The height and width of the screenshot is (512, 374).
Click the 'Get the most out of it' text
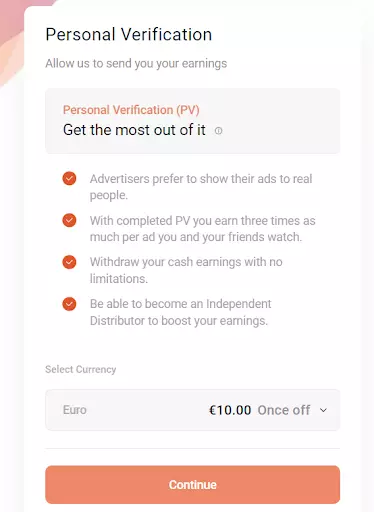(x=134, y=130)
